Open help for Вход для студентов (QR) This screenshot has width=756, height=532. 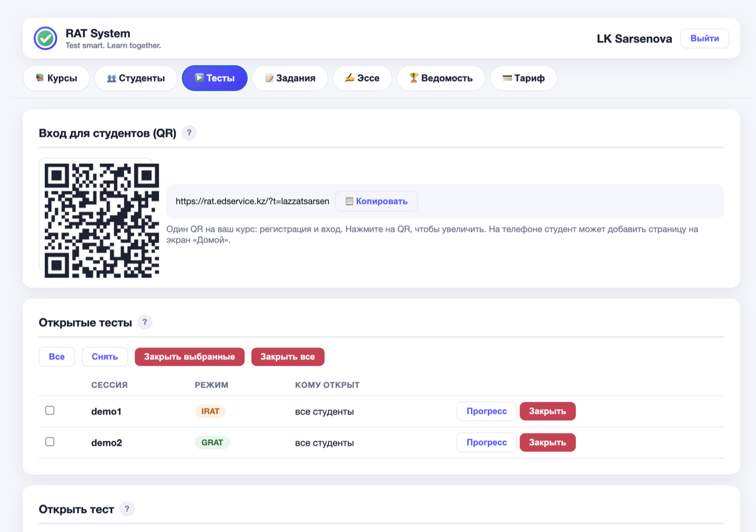coord(189,133)
